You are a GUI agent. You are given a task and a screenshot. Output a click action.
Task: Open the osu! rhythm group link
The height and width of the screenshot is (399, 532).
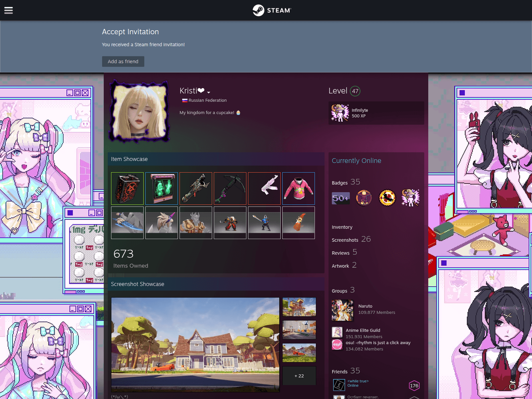point(378,342)
